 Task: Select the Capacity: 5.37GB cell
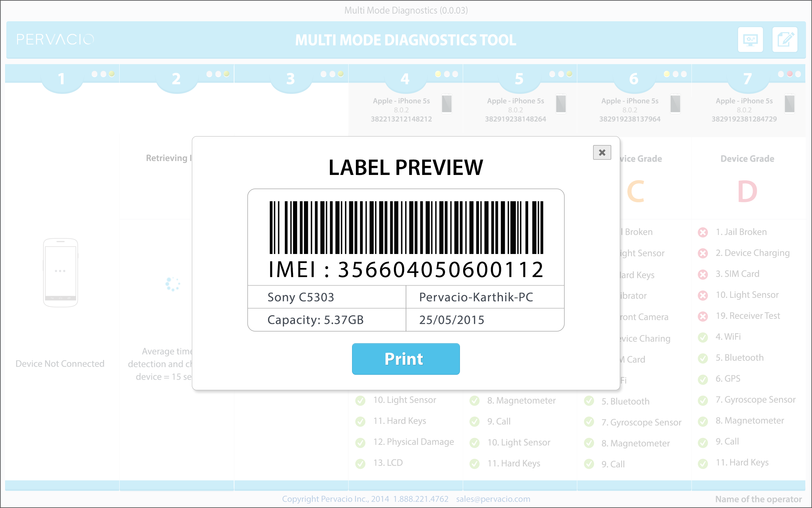click(x=327, y=320)
